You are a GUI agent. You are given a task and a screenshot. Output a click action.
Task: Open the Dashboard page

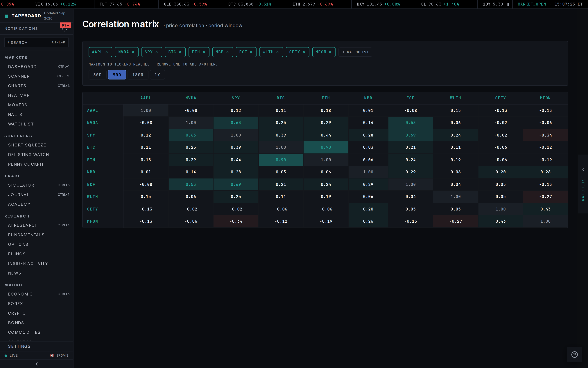[37, 67]
